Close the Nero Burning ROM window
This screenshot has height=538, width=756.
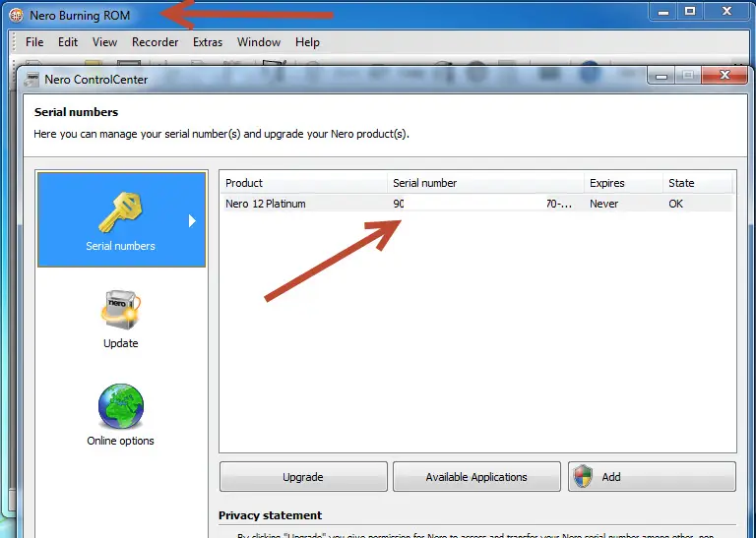[726, 11]
